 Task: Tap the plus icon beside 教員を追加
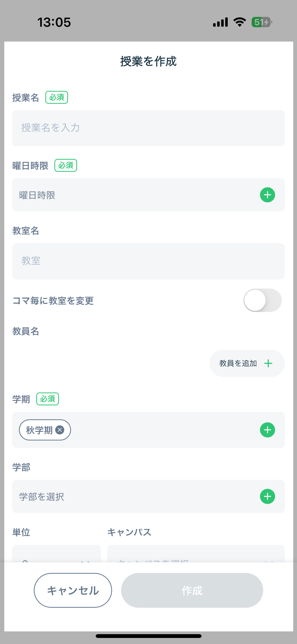coord(268,363)
